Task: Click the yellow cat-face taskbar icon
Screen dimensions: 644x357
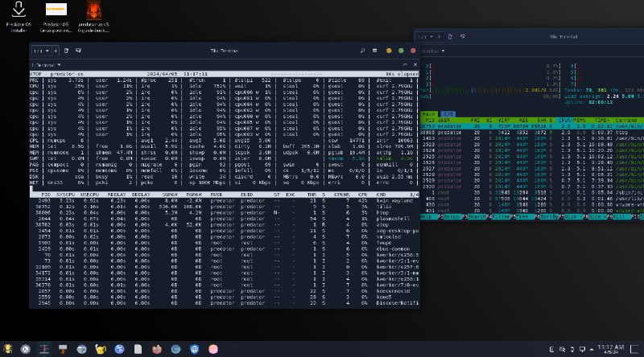Action: (x=101, y=349)
